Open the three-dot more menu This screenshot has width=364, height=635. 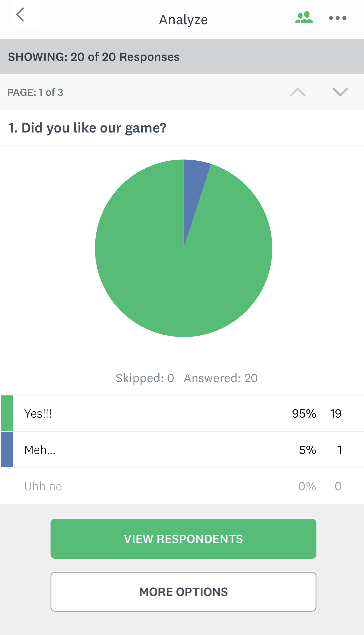[x=337, y=18]
